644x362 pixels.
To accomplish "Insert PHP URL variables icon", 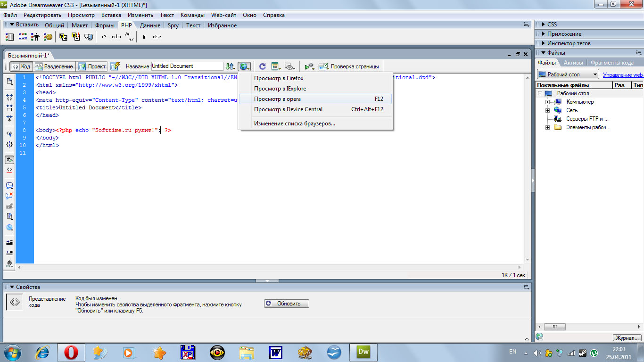I will tap(22, 36).
